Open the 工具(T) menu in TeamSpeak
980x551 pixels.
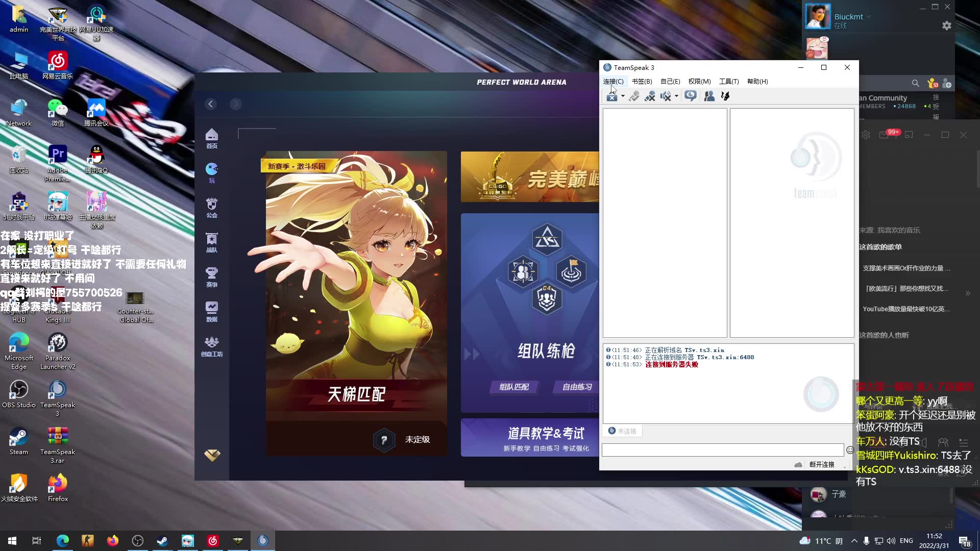click(729, 81)
